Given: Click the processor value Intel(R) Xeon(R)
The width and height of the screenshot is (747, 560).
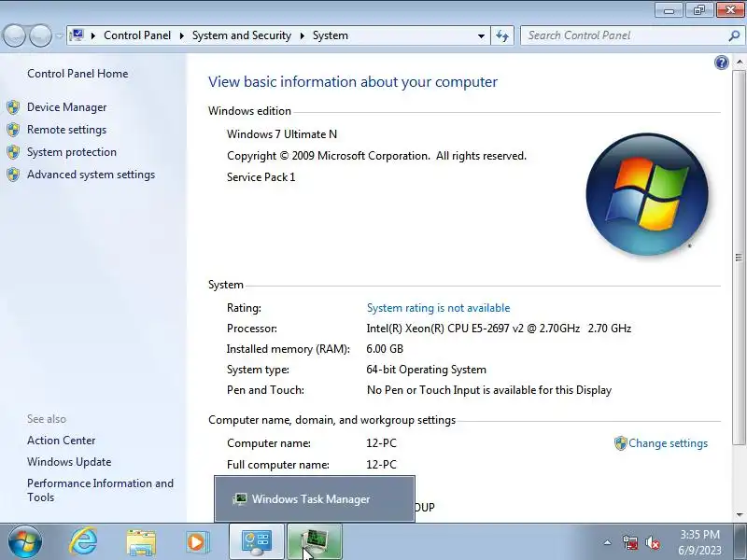Looking at the screenshot, I should 499,329.
